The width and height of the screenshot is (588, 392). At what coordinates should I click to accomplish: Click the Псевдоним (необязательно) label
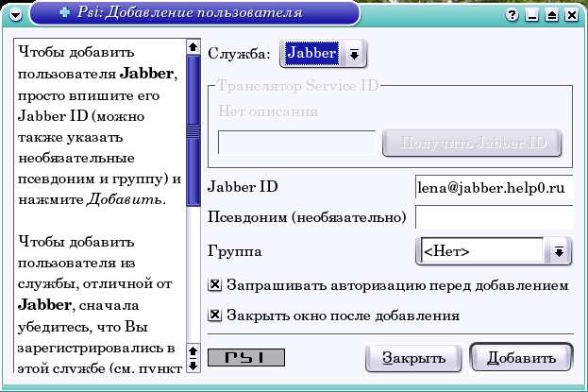[307, 217]
